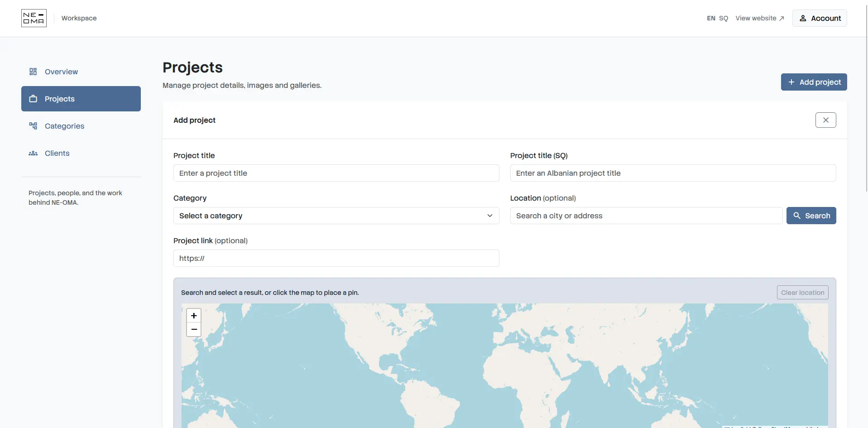The image size is (868, 428).
Task: Zoom in on the map
Action: pos(194,316)
